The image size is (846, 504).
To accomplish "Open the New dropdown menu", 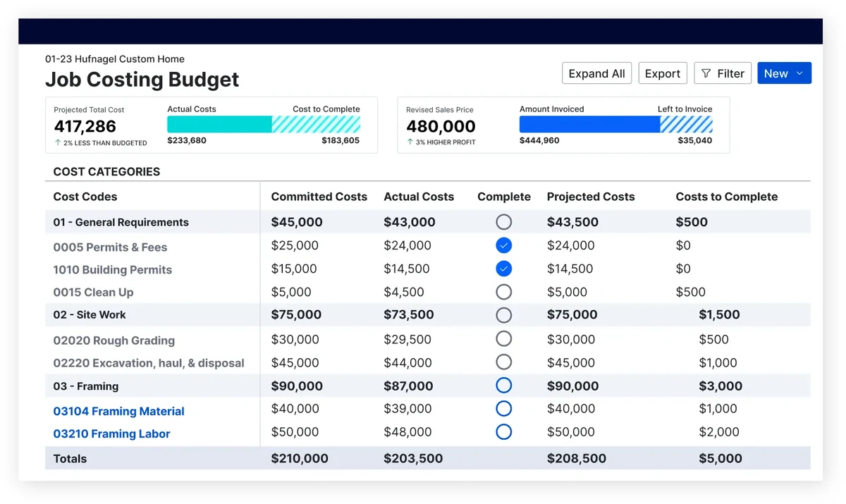I will [x=784, y=73].
